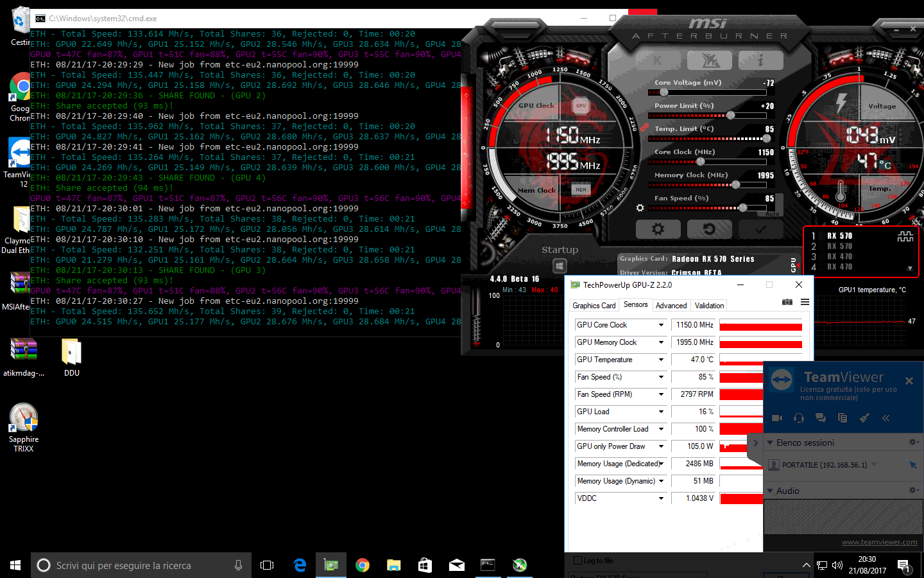
Task: Open TeamViewer file transfer icon
Action: coord(843,418)
